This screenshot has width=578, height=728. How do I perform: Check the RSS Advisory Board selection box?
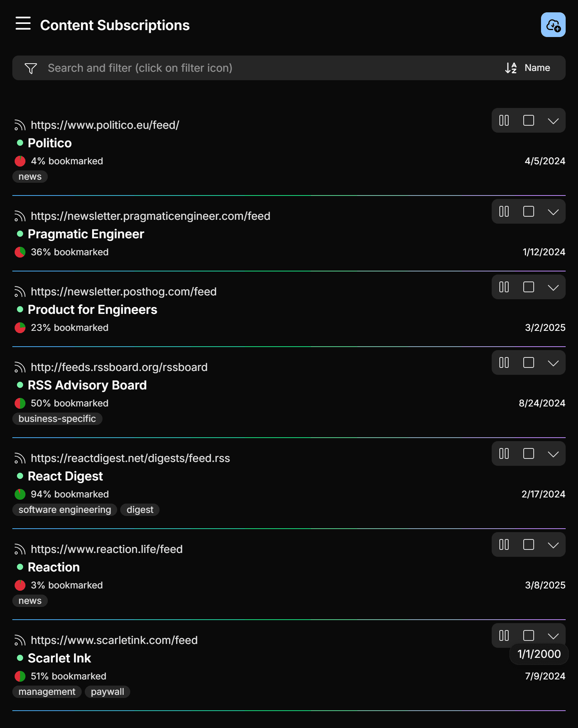point(528,362)
